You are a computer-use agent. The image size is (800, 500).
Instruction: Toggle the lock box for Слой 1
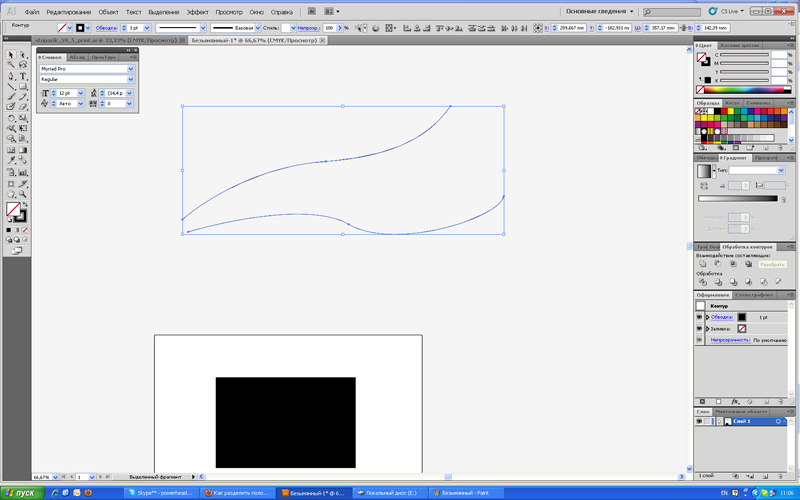click(708, 421)
